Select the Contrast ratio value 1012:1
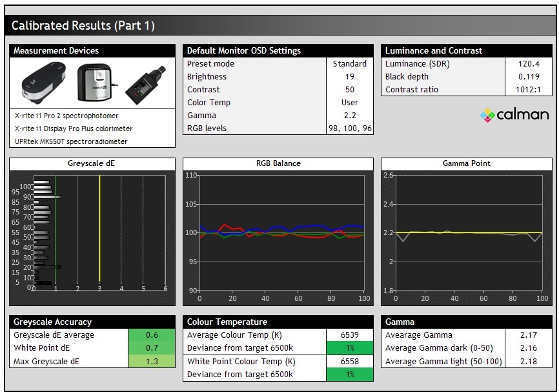 pyautogui.click(x=529, y=90)
